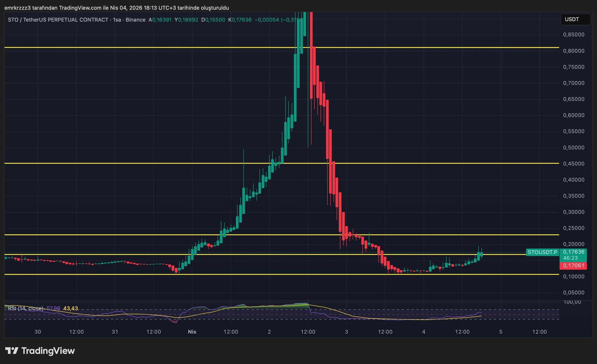Click the red 0,17061 price tag

pyautogui.click(x=573, y=265)
